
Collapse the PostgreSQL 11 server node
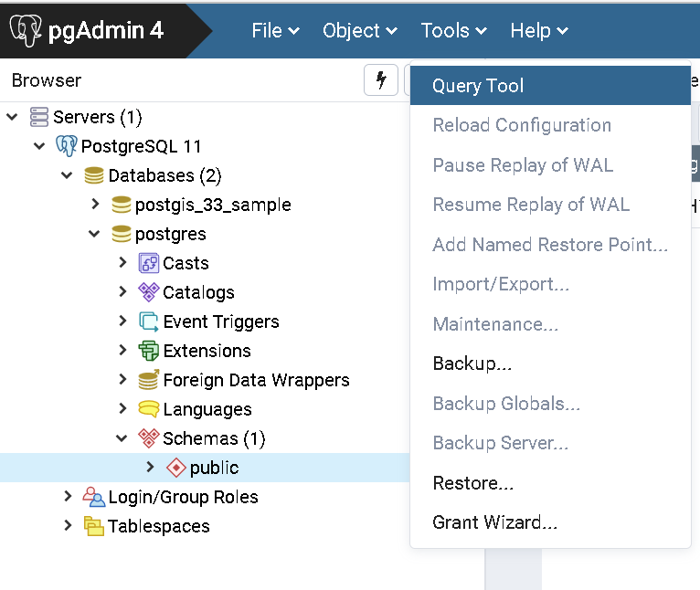coord(39,146)
